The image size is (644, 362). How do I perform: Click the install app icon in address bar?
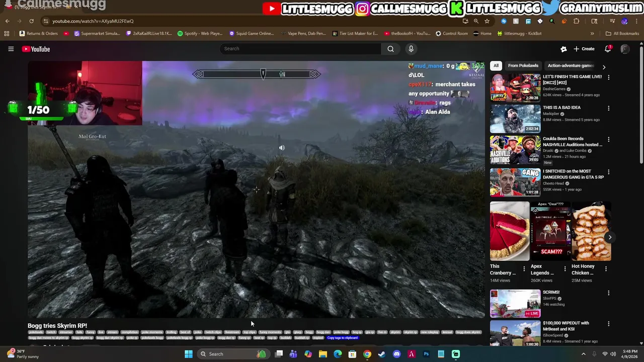pos(465,21)
